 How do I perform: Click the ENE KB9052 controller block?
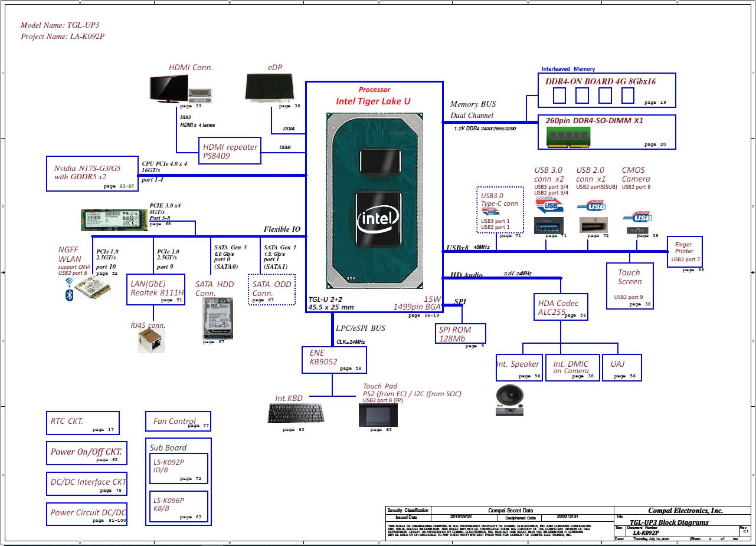[333, 360]
